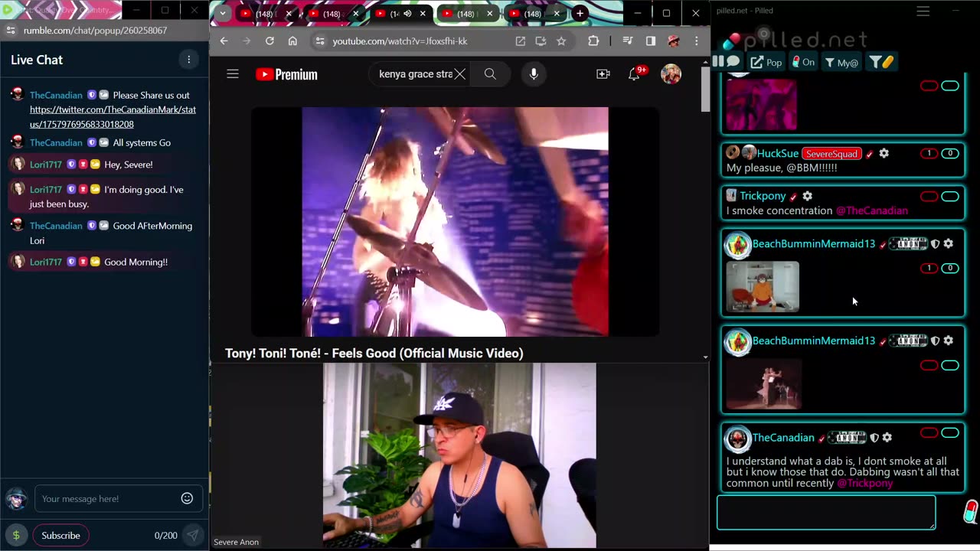Viewport: 980px width, 551px height.
Task: Open the YouTube hamburger guide menu
Action: coord(233,74)
